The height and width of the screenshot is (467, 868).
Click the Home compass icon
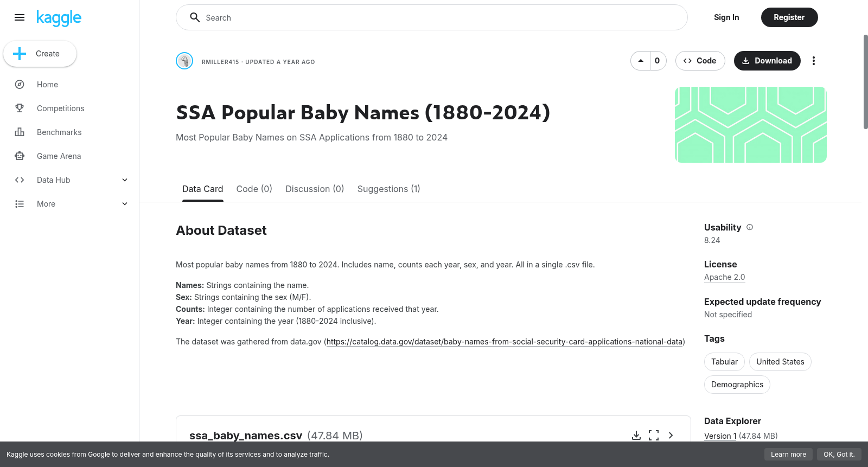coord(20,85)
